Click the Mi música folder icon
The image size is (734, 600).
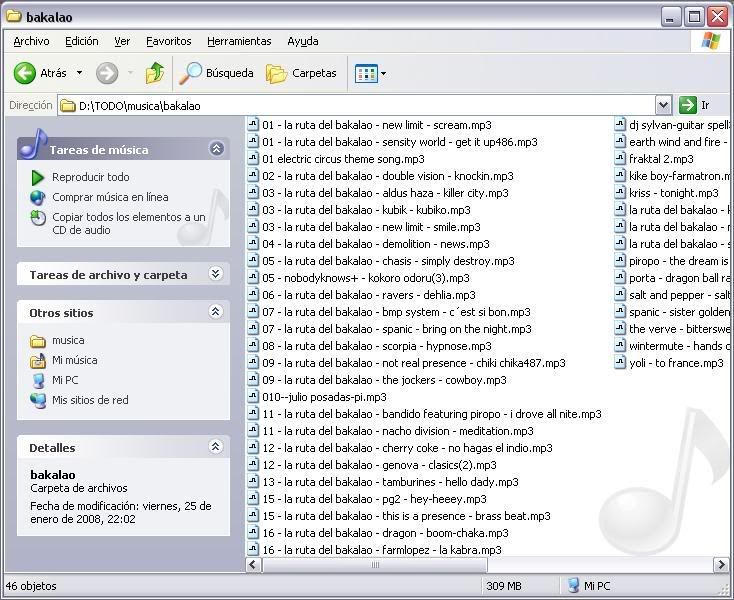(x=37, y=361)
